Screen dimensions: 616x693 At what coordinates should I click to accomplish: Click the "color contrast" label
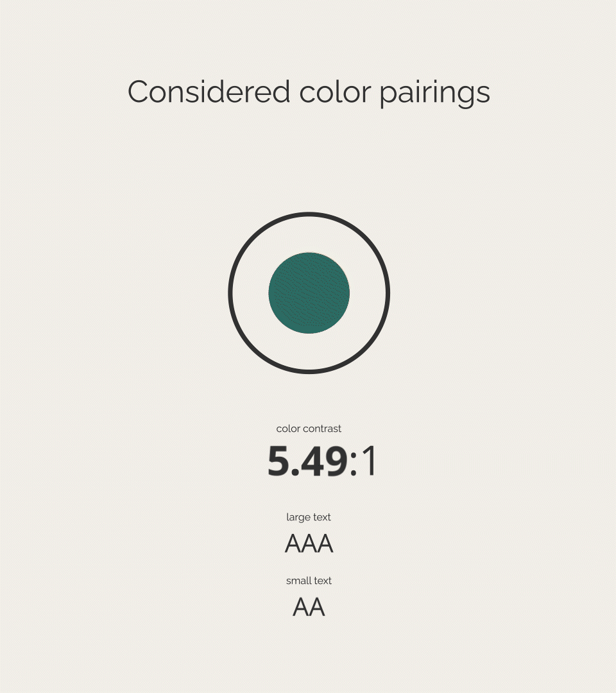pos(309,429)
